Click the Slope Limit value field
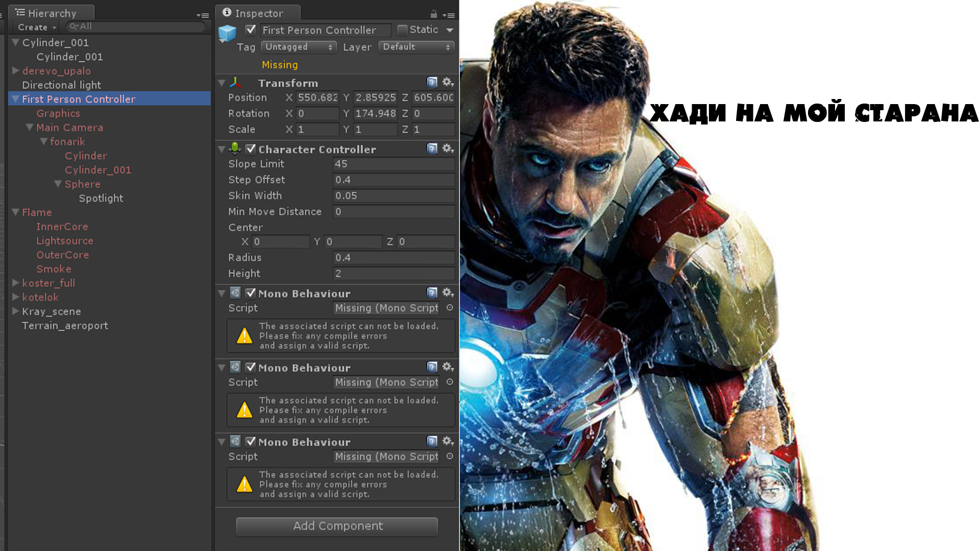This screenshot has height=551, width=980. [x=393, y=164]
